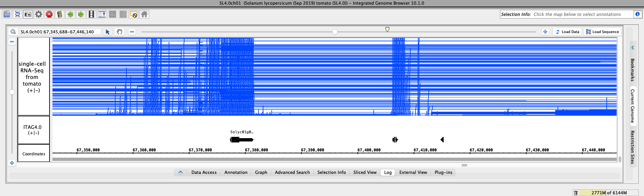Image resolution: width=644 pixels, height=196 pixels.
Task: Click the Load Data button
Action: coord(567,32)
